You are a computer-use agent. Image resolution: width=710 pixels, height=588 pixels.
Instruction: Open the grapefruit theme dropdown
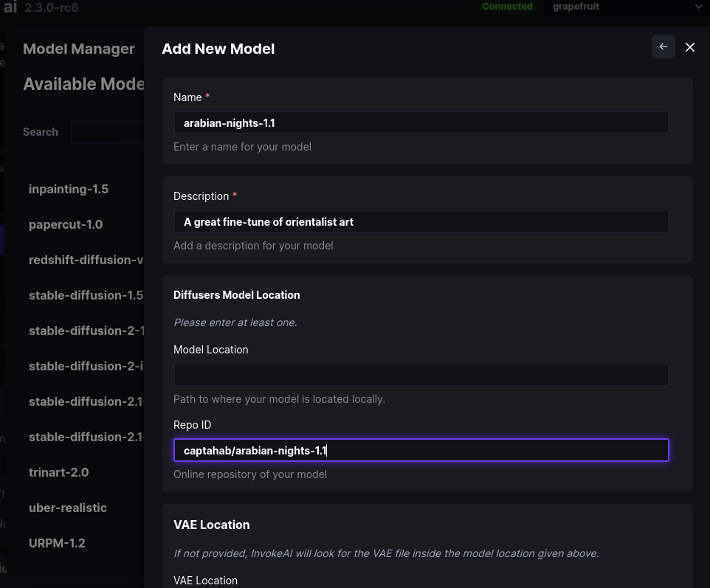627,7
